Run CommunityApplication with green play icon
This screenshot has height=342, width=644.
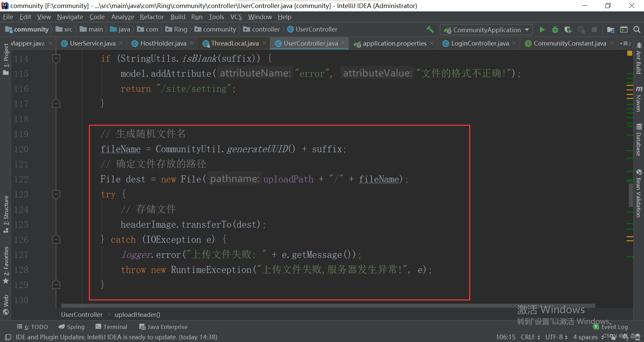[542, 30]
